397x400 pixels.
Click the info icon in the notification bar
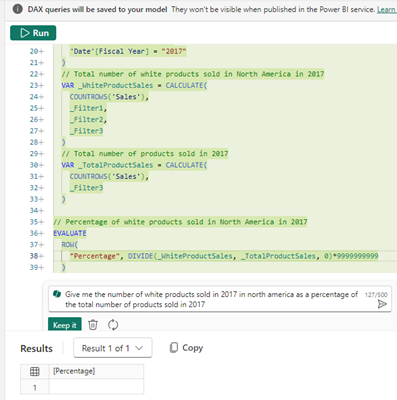(18, 9)
